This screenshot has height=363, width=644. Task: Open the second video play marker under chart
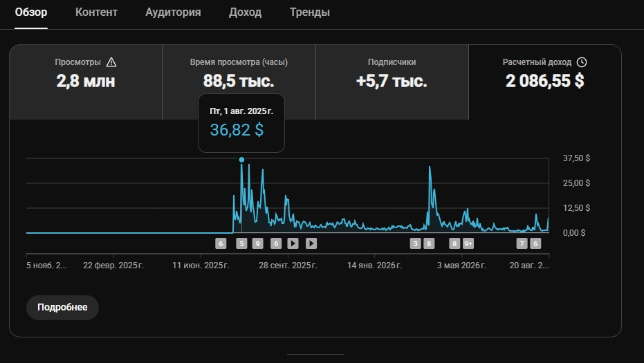[x=311, y=243]
